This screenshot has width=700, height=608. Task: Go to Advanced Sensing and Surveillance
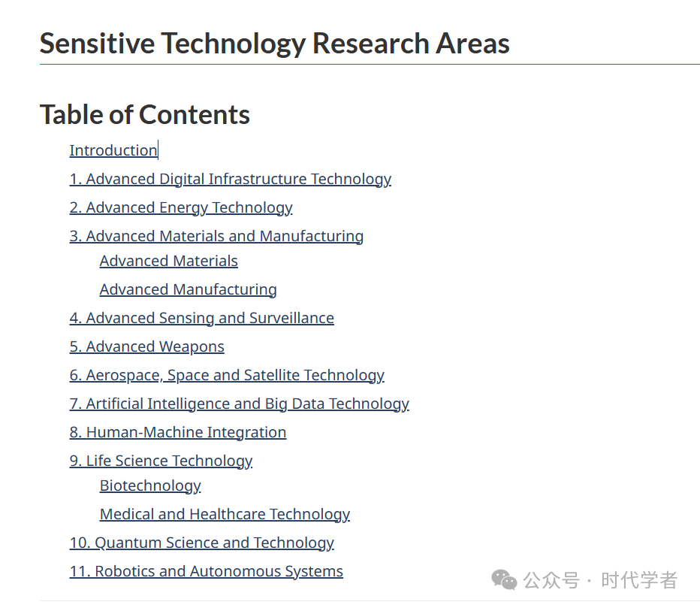[x=202, y=318]
